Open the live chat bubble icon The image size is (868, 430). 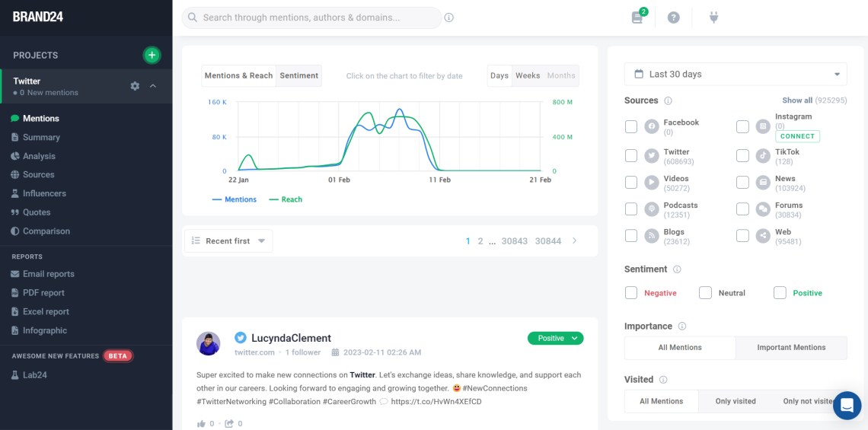point(847,406)
